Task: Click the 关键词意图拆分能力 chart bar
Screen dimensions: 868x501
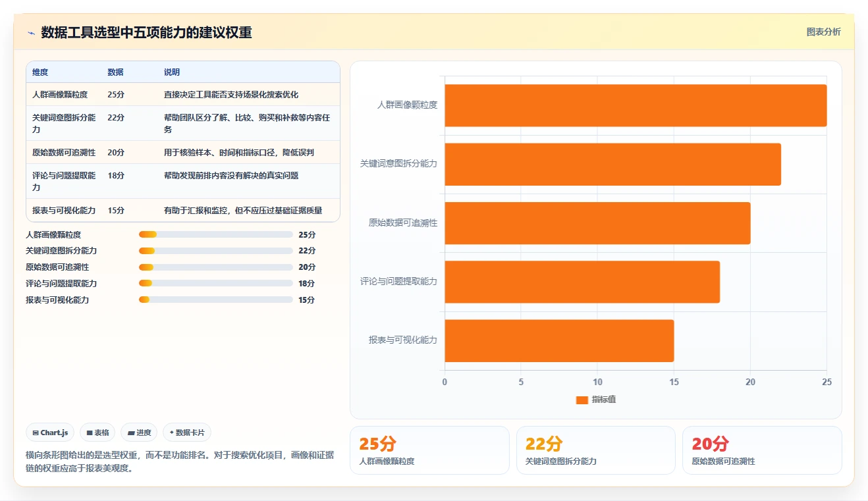Action: click(613, 164)
